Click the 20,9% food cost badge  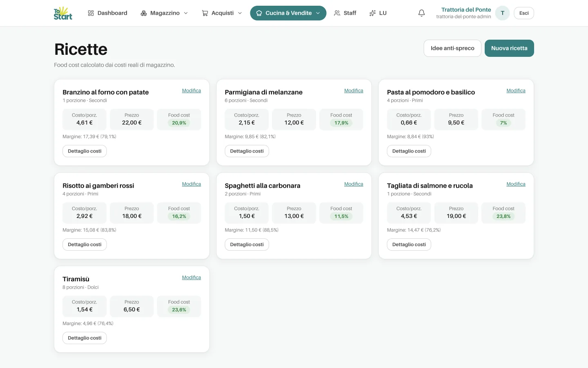tap(179, 123)
